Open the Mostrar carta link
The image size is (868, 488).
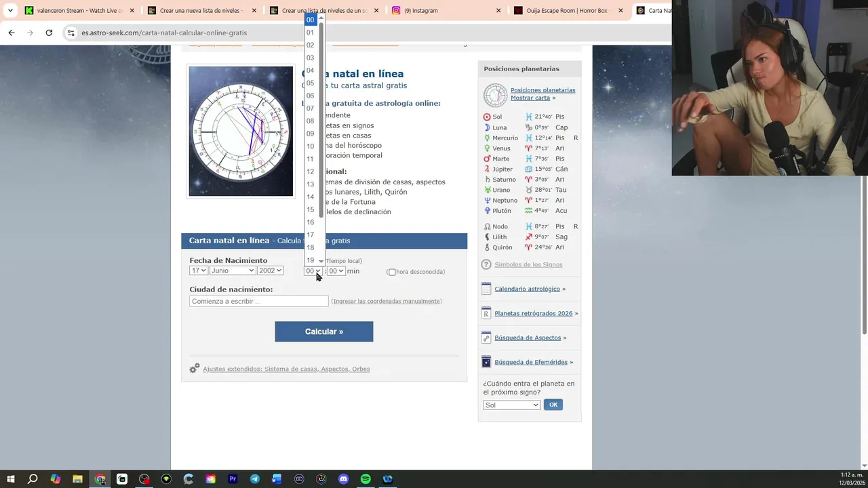(530, 98)
